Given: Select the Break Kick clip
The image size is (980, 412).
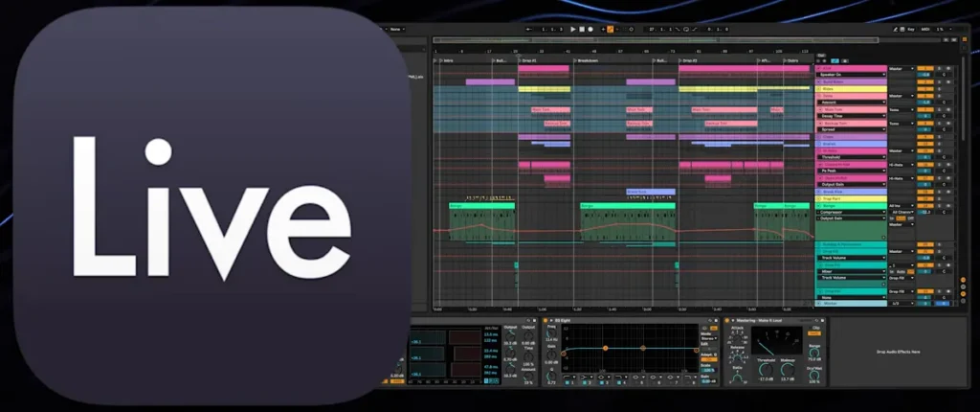Looking at the screenshot, I should pyautogui.click(x=651, y=192).
